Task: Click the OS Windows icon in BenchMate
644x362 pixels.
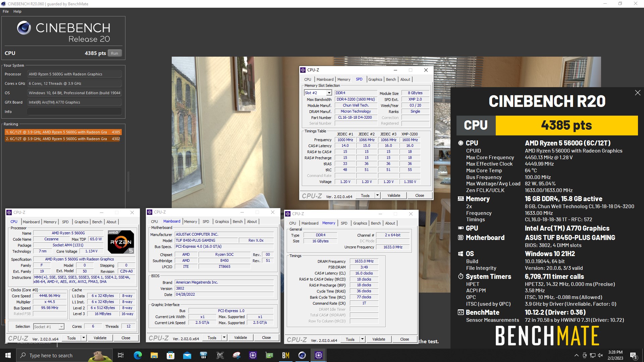Action: (461, 254)
